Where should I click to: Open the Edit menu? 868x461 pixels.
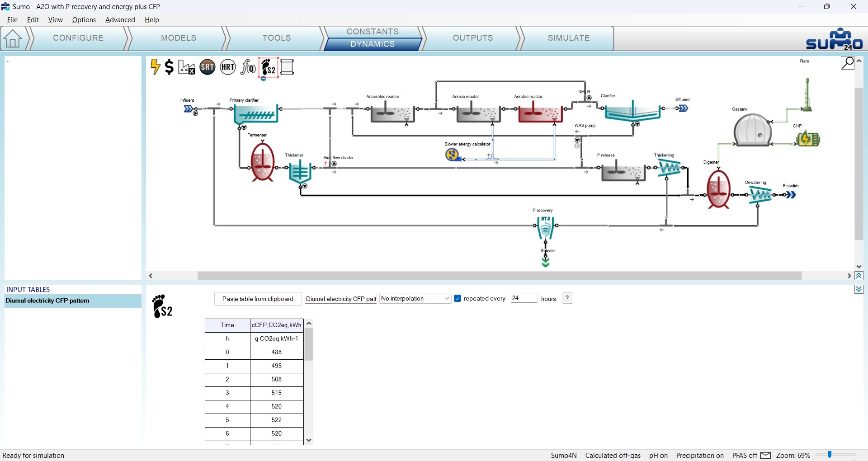(33, 20)
